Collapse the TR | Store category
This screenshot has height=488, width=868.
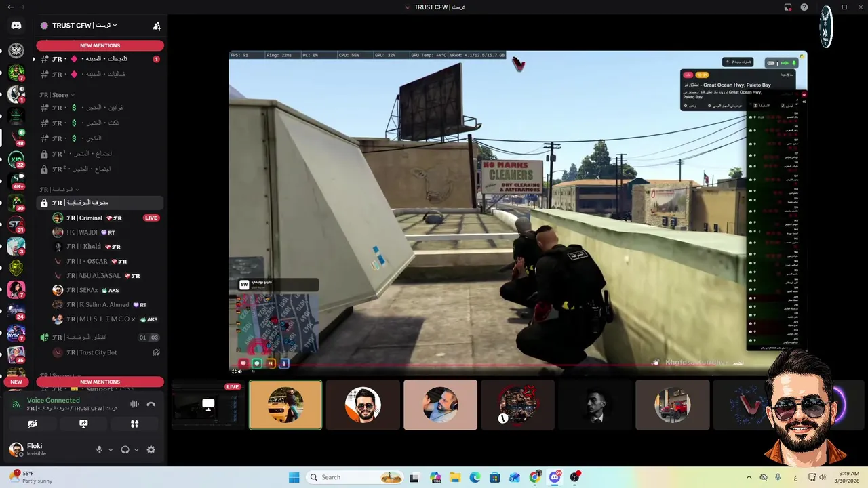click(x=57, y=95)
